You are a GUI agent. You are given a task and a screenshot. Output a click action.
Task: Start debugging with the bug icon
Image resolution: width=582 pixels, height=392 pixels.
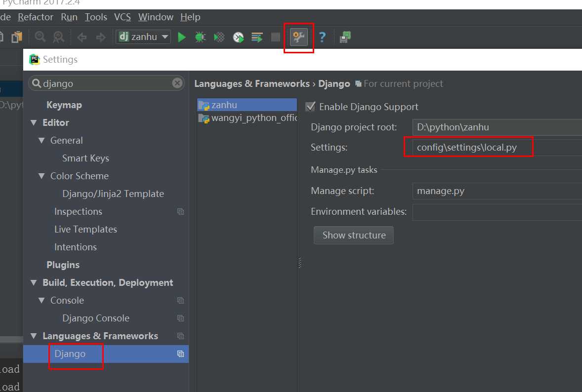pos(201,37)
